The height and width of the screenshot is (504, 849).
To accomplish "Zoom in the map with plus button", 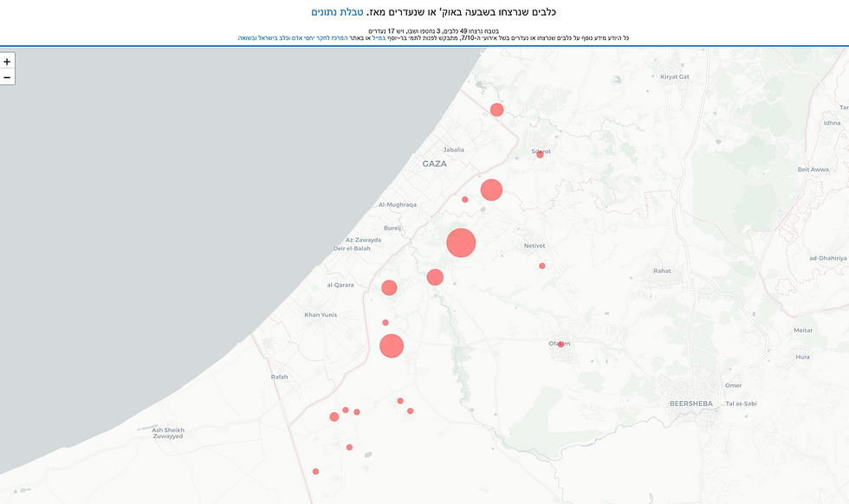I will (7, 61).
